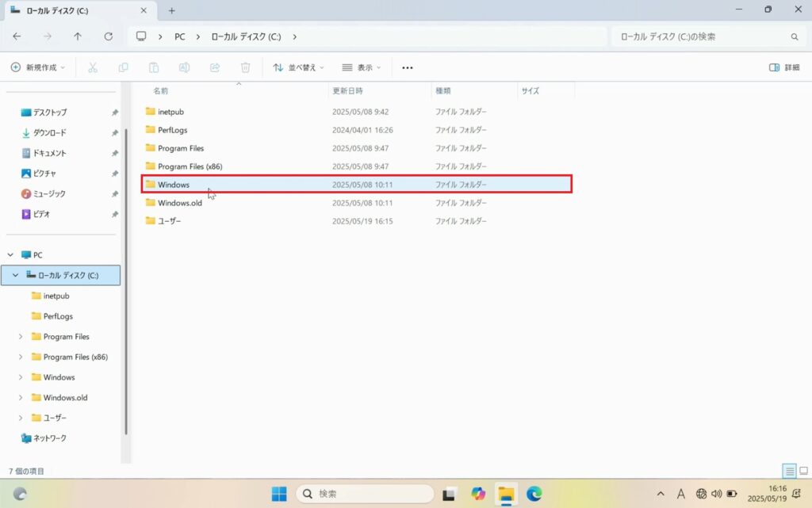Click the taskbar 検索 search box
The height and width of the screenshot is (508, 812).
365,494
